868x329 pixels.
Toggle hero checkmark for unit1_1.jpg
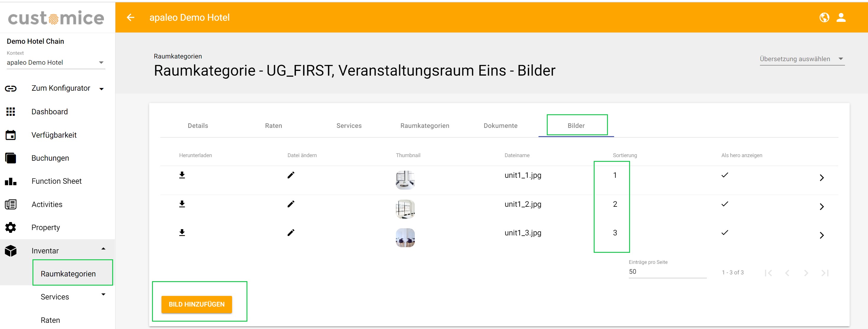click(x=725, y=175)
